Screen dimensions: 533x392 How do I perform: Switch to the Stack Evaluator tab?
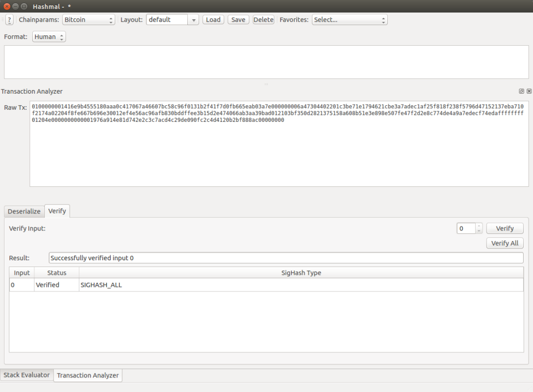click(27, 375)
